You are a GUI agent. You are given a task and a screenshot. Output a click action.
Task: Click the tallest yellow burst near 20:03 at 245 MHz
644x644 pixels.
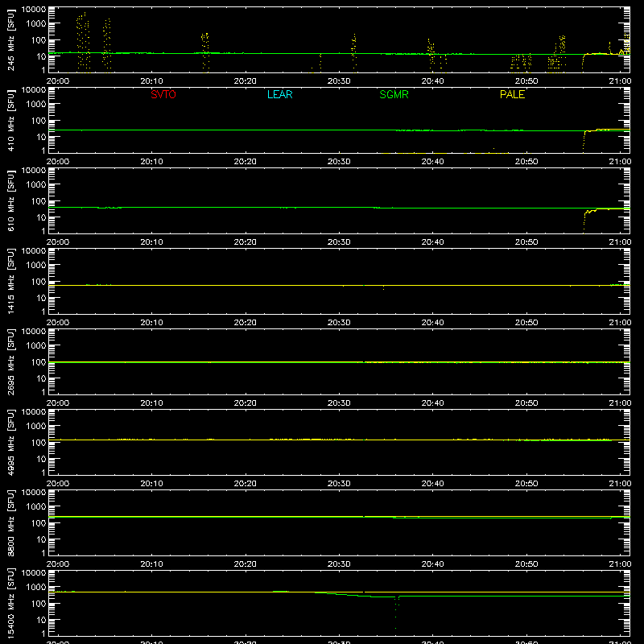[x=83, y=41]
